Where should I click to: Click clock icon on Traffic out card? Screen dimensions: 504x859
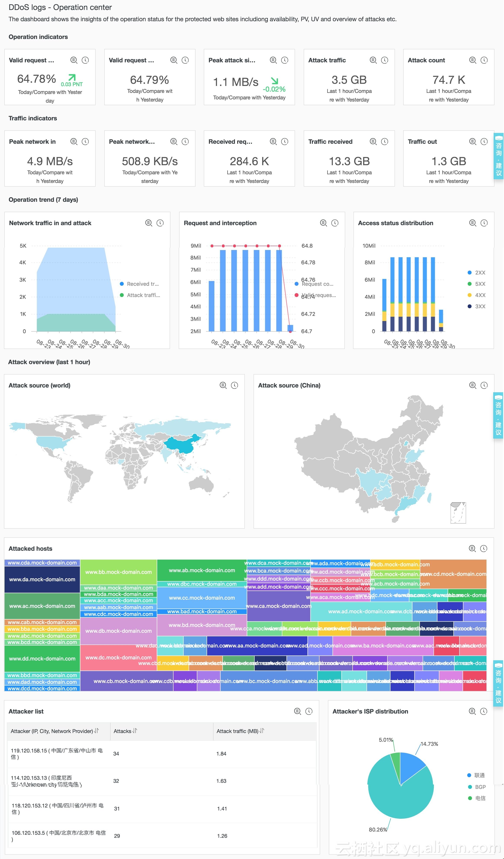(x=484, y=141)
